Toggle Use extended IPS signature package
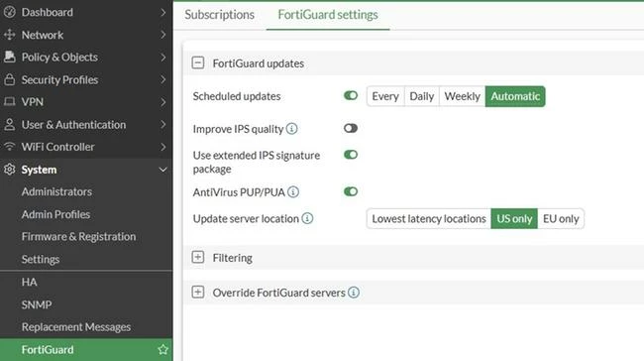 click(x=351, y=155)
